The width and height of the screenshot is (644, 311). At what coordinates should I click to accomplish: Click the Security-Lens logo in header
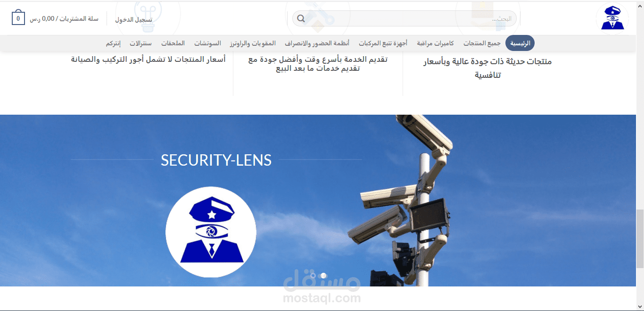(612, 19)
